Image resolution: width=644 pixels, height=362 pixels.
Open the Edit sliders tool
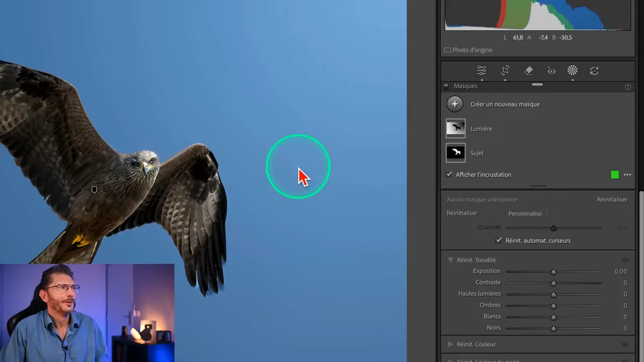coord(481,71)
